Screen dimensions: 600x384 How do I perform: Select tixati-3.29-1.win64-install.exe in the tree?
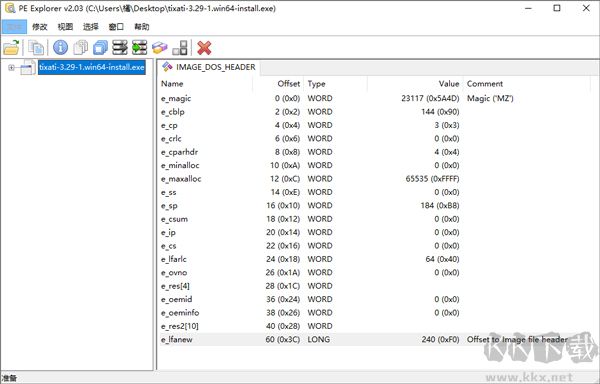click(92, 67)
